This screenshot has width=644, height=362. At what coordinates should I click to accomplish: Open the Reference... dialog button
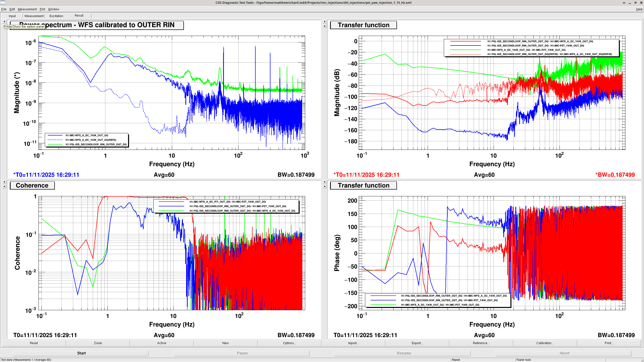(x=481, y=343)
